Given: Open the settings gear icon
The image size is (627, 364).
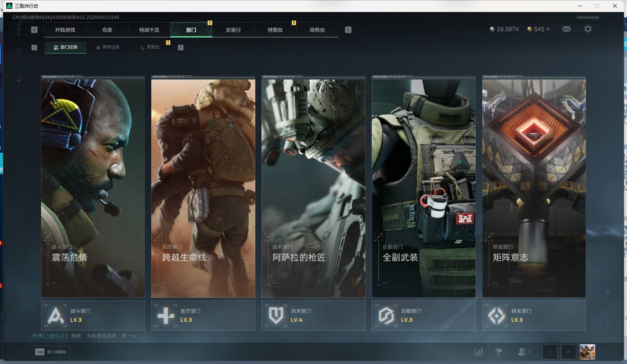Looking at the screenshot, I should (x=588, y=29).
